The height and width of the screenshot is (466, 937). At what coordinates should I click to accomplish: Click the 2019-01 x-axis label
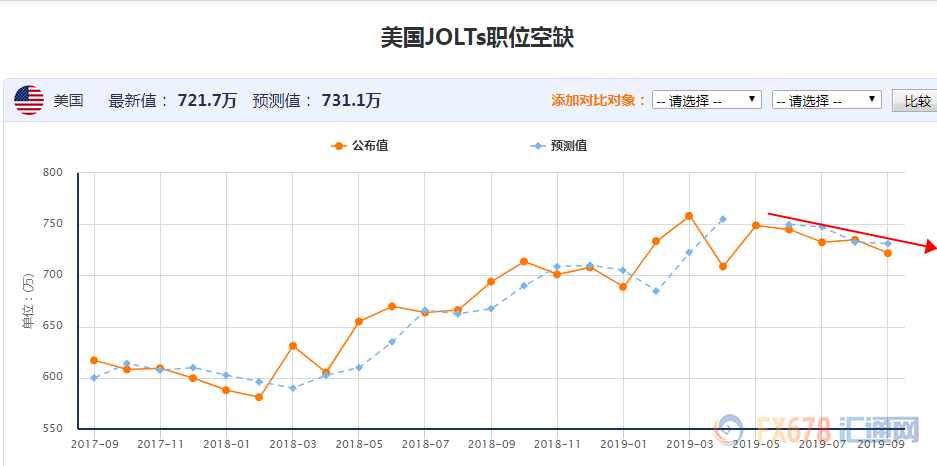click(623, 444)
